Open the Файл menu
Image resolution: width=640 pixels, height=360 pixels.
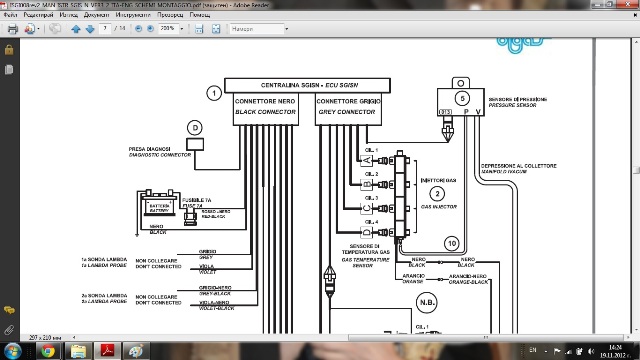[x=10, y=15]
